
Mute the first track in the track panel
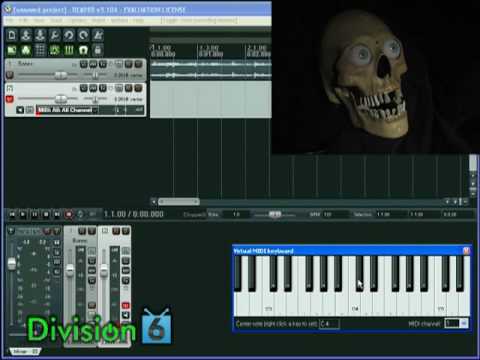coord(129,64)
